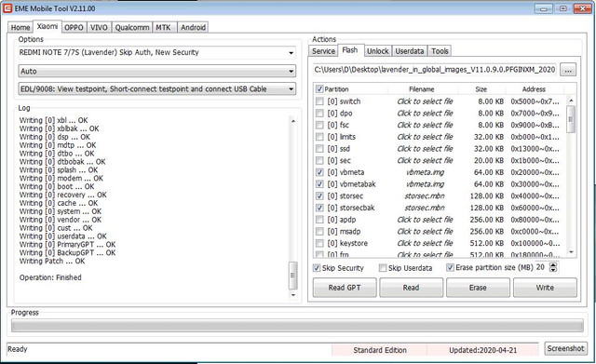Select the Flash actions tab
Image resolution: width=596 pixels, height=364 pixels.
pyautogui.click(x=350, y=49)
